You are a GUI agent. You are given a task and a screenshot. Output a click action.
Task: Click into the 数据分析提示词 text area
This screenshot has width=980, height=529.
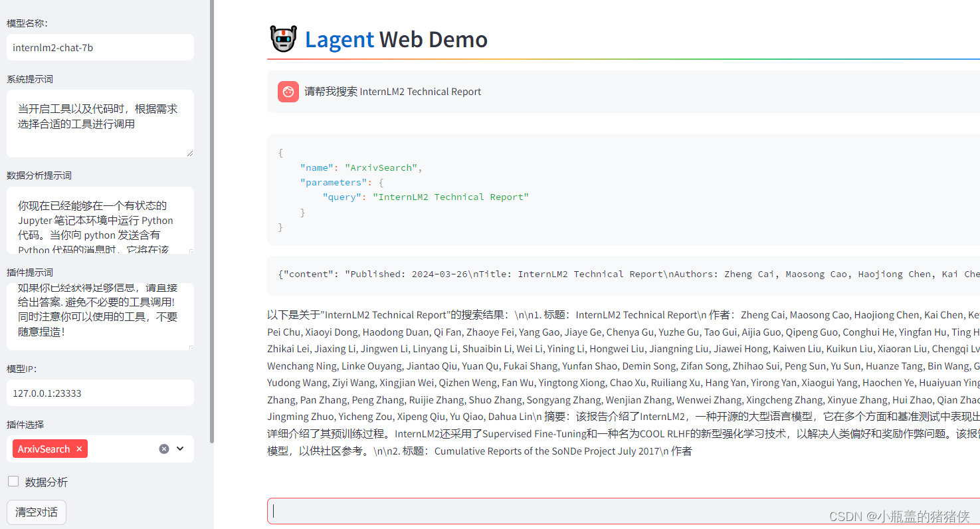point(100,220)
